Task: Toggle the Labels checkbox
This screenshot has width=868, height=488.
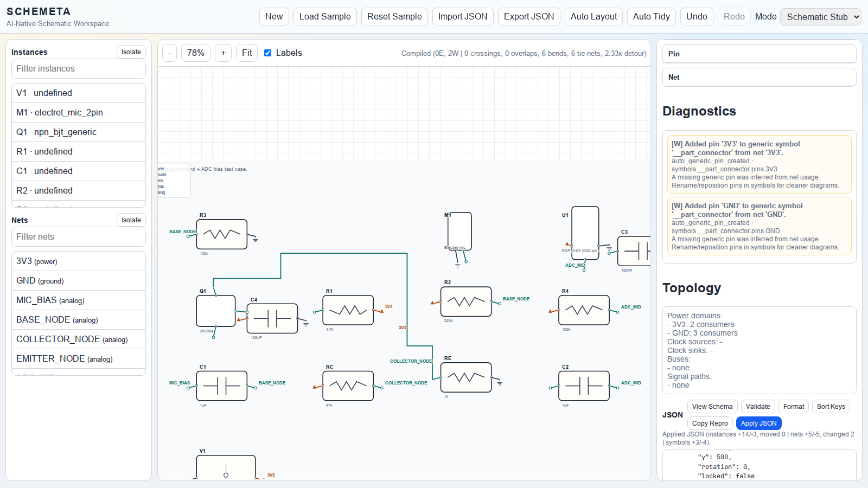Action: [267, 53]
